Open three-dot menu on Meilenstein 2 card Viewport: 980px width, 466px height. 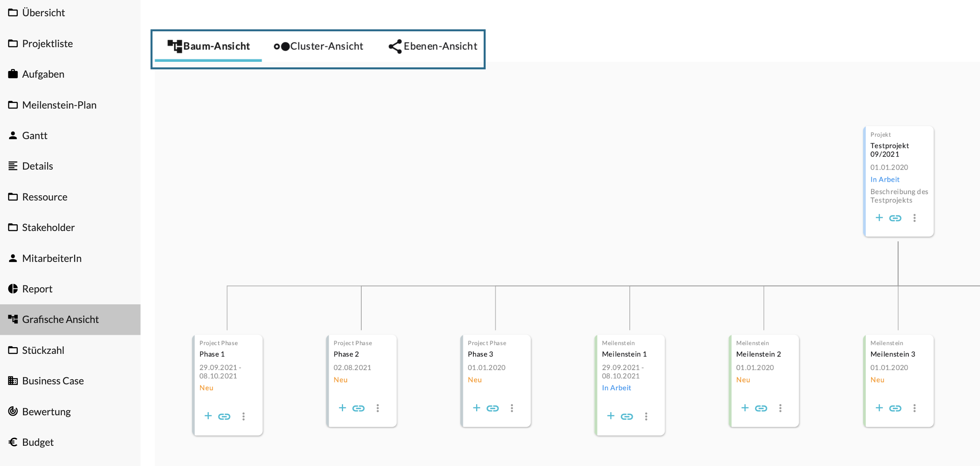[780, 408]
